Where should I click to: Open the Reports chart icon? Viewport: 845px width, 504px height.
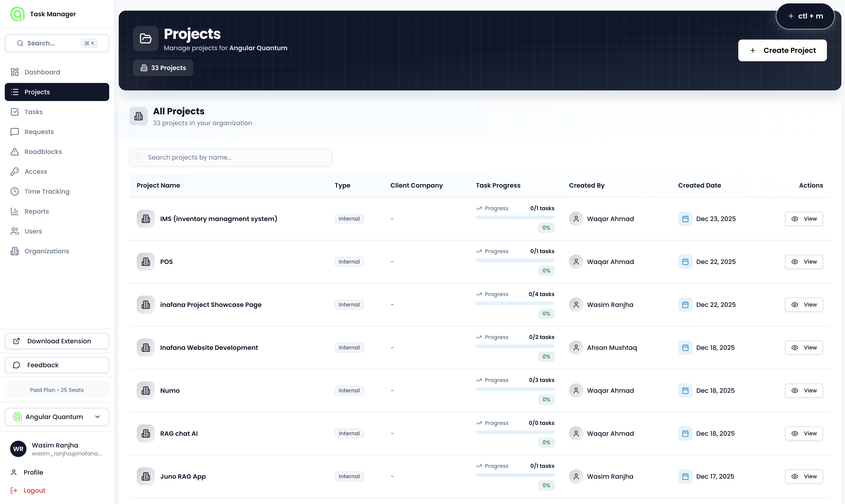point(15,211)
